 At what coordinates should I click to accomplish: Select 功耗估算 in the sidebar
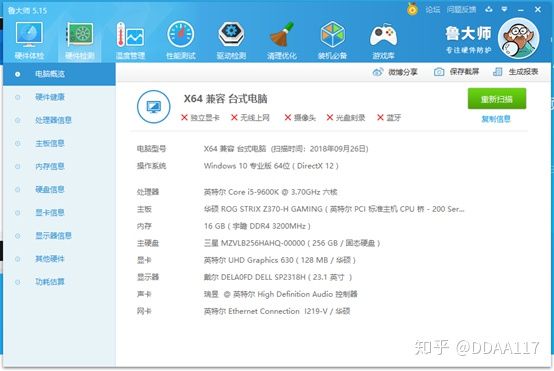59,282
